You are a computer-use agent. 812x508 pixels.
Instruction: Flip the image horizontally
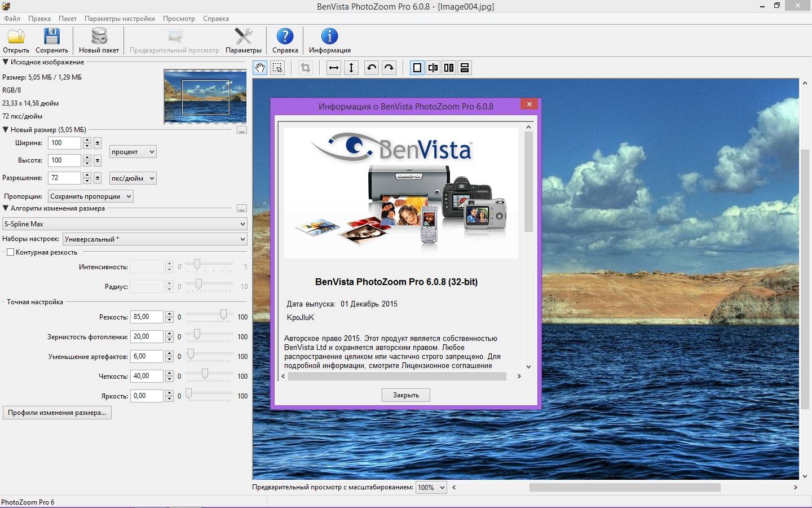[x=334, y=68]
